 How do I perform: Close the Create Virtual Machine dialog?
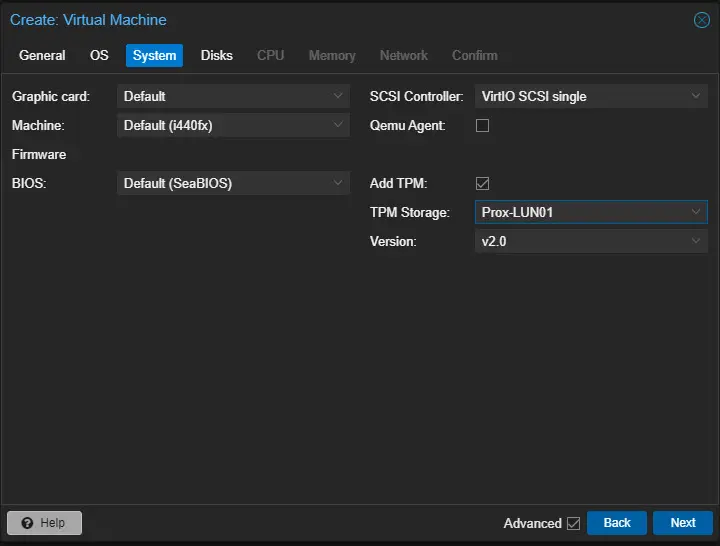[701, 20]
